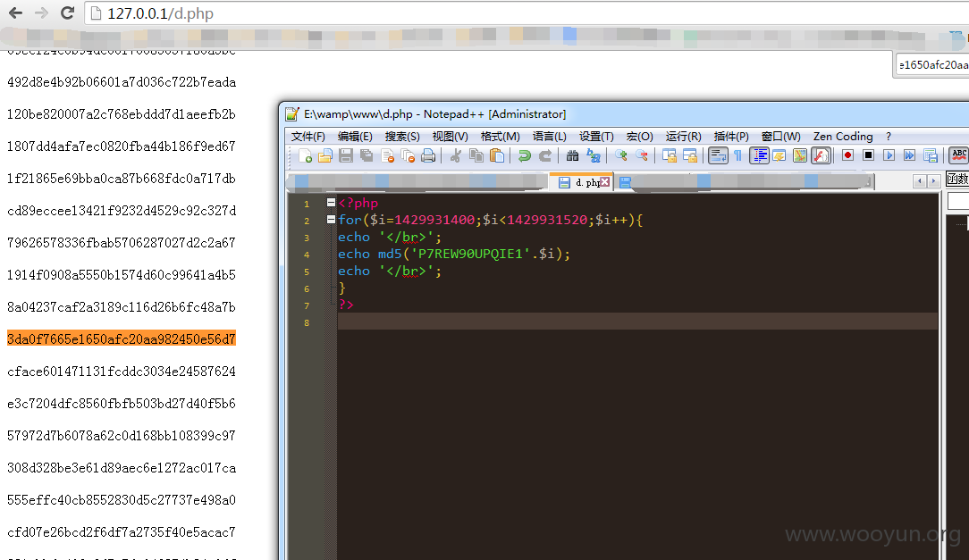The image size is (969, 560).
Task: Click the browser find box containing e1650afc20aa
Action: click(x=933, y=65)
